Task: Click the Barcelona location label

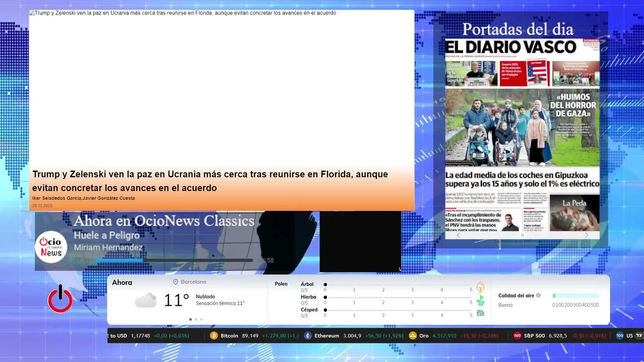Action: tap(193, 282)
